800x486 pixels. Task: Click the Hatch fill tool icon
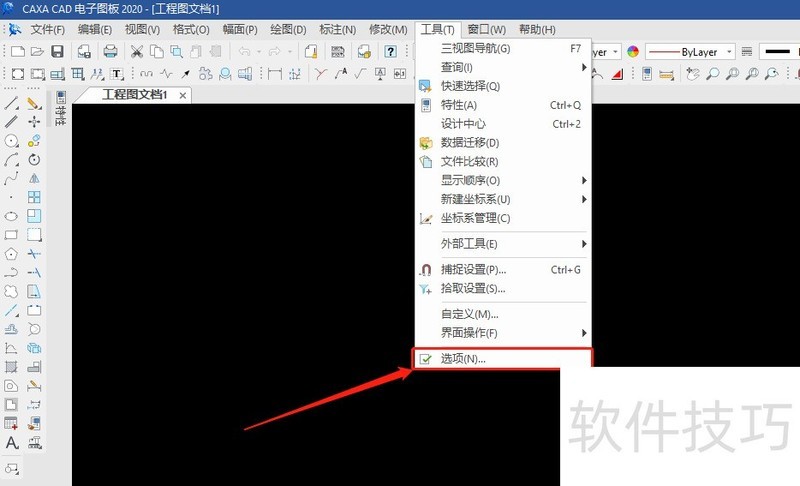pyautogui.click(x=11, y=367)
